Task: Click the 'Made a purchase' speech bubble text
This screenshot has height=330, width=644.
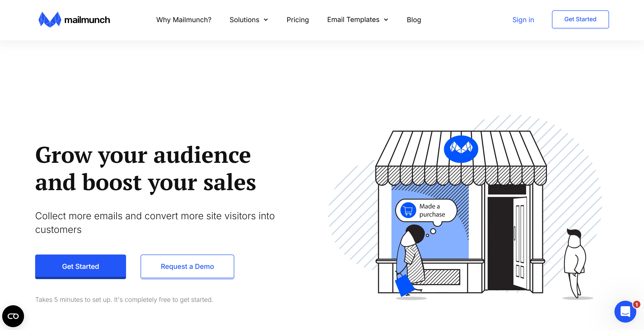Action: pos(432,210)
